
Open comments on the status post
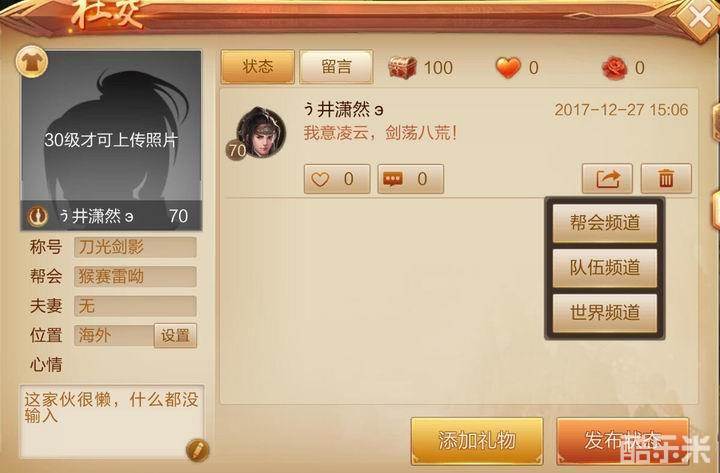click(410, 179)
